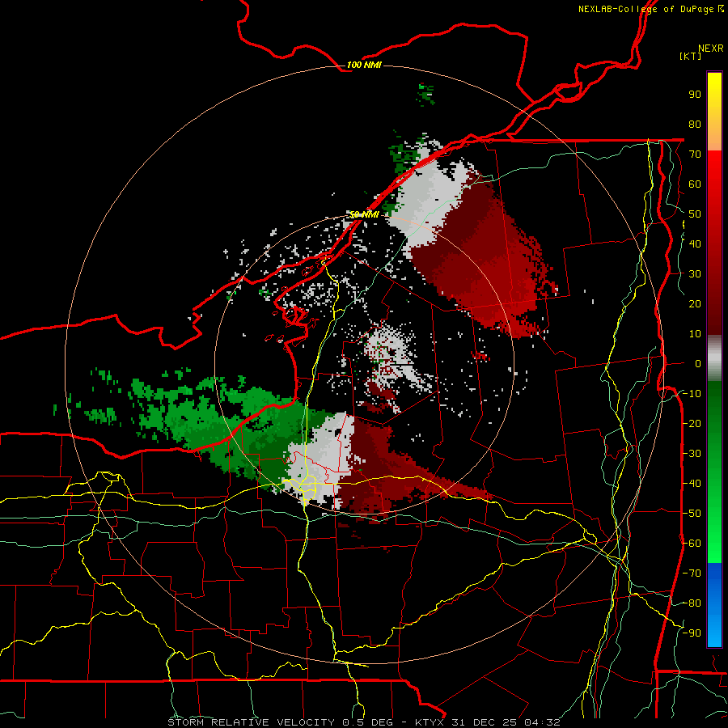The height and width of the screenshot is (728, 728).
Task: Pick the green segment of the velocity color bar
Action: 714,472
